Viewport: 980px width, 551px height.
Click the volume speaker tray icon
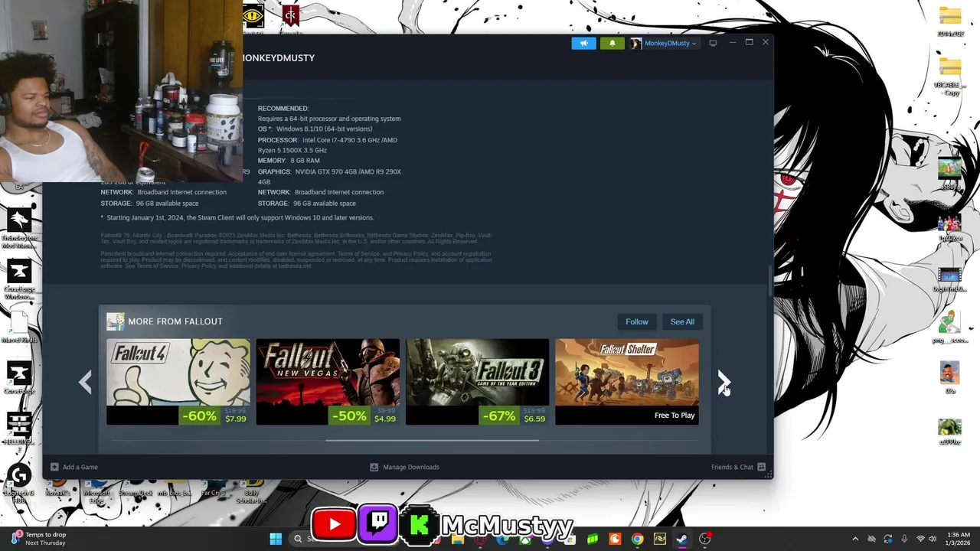[932, 539]
